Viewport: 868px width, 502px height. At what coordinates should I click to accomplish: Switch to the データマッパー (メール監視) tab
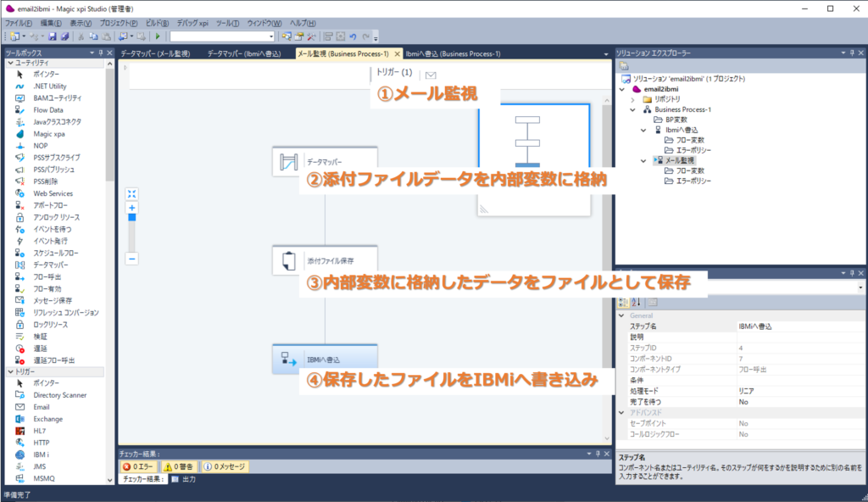[155, 53]
